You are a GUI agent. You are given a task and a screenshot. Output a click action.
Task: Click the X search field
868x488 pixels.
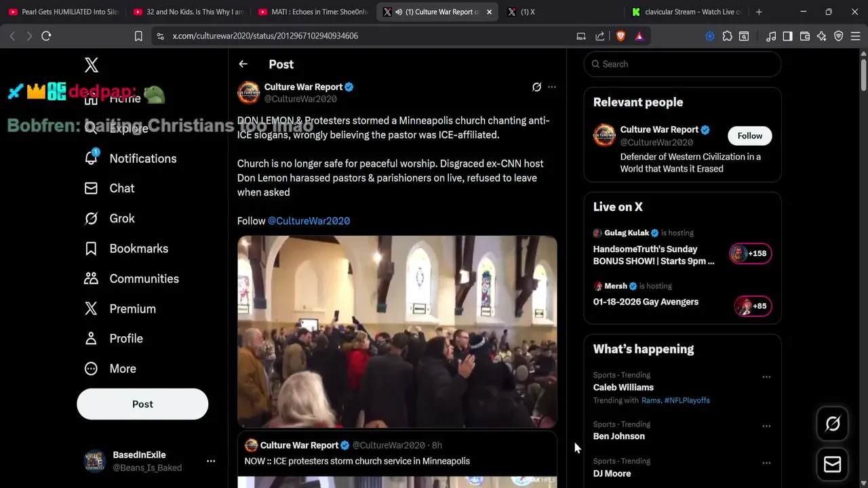[x=682, y=64]
